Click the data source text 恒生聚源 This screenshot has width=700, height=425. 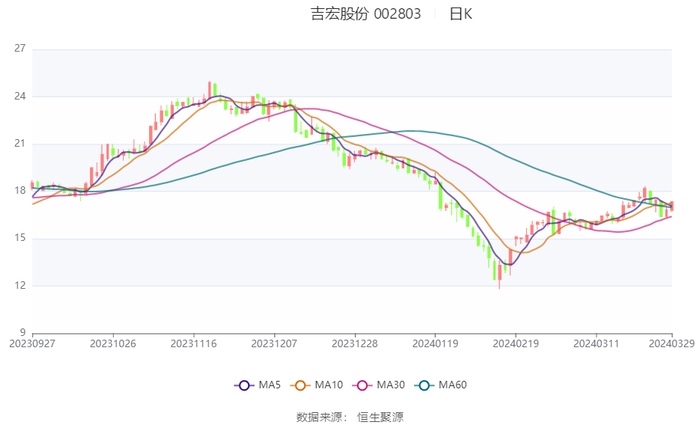coord(380,416)
